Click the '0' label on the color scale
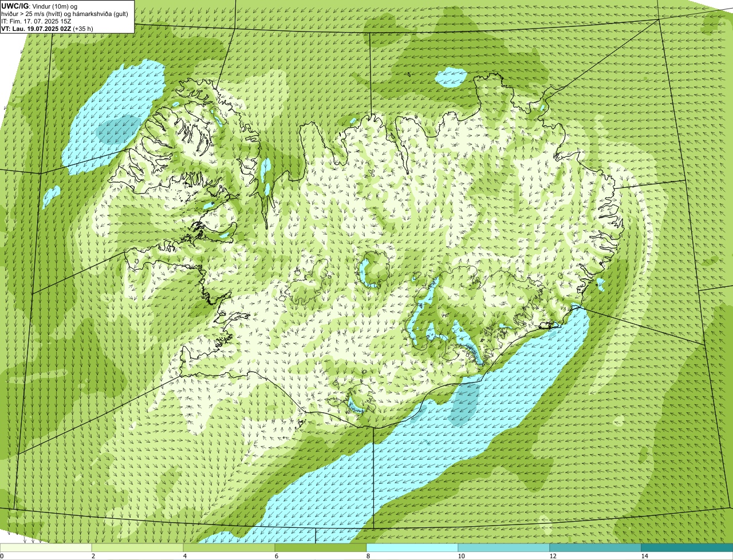This screenshot has width=733, height=560. (2, 556)
